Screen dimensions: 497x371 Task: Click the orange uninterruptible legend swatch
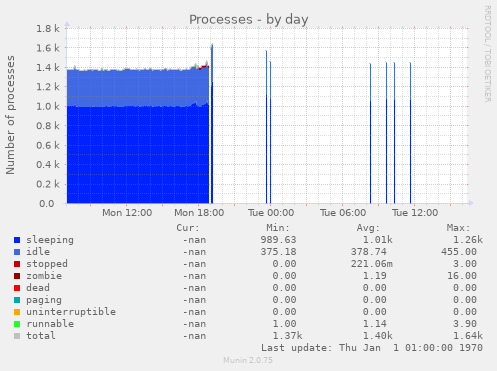[x=17, y=312]
